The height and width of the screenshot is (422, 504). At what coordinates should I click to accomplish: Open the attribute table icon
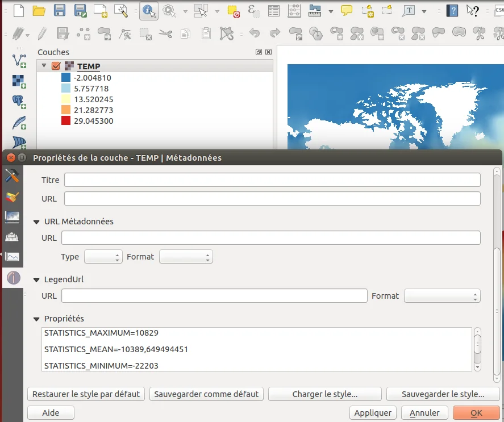(x=274, y=11)
